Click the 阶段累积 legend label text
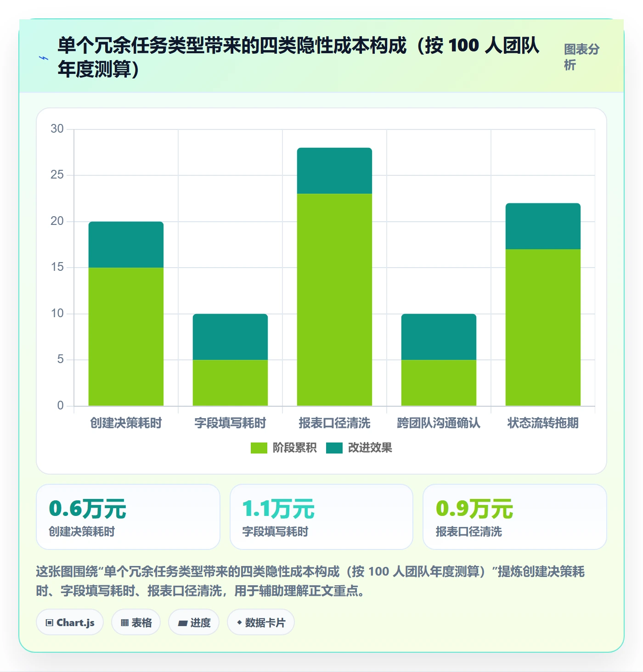This screenshot has width=643, height=672. (294, 448)
